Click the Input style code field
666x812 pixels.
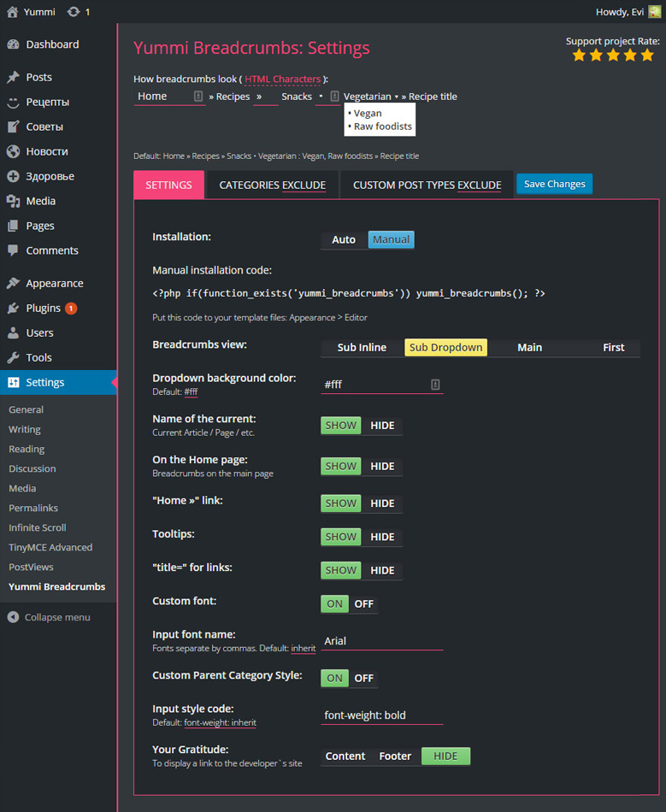click(x=382, y=715)
